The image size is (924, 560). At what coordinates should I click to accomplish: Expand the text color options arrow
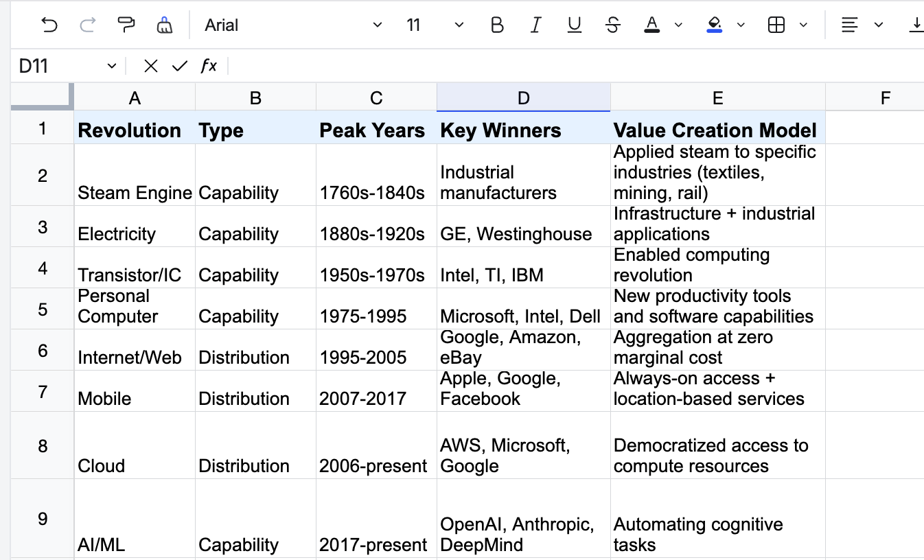coord(678,25)
